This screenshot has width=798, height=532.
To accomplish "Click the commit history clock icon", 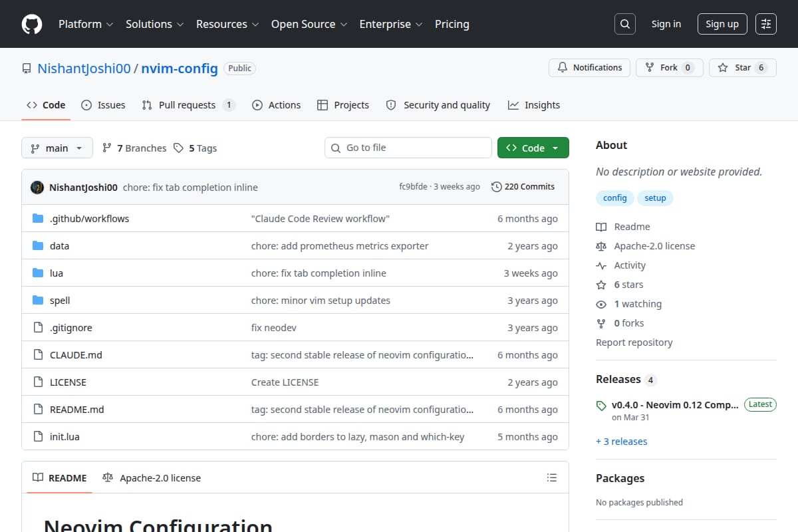I will click(496, 187).
